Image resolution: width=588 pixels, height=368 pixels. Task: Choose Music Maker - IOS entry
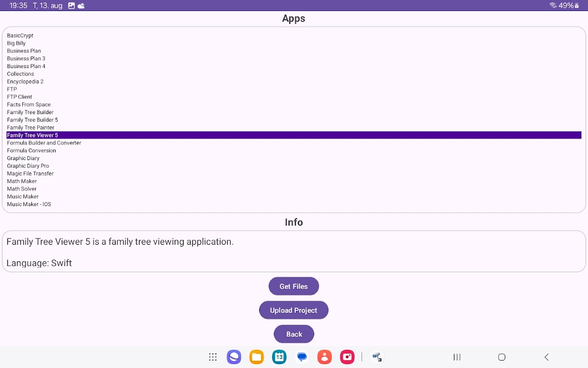click(x=294, y=204)
